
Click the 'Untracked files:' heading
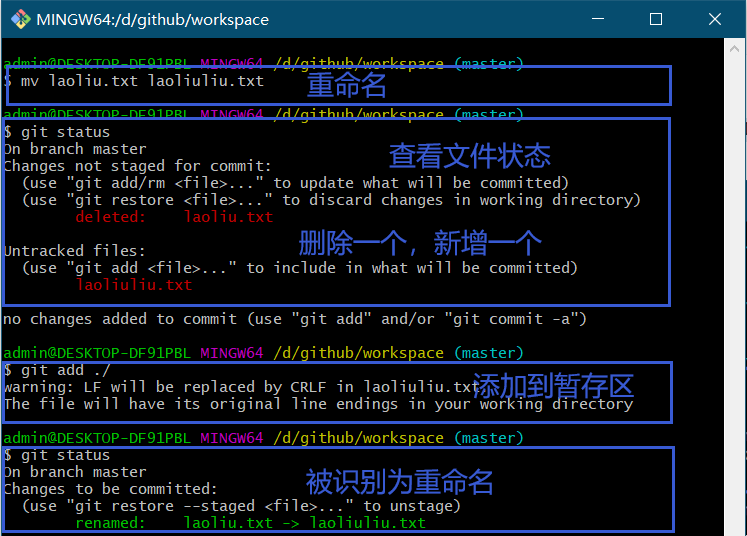(74, 251)
